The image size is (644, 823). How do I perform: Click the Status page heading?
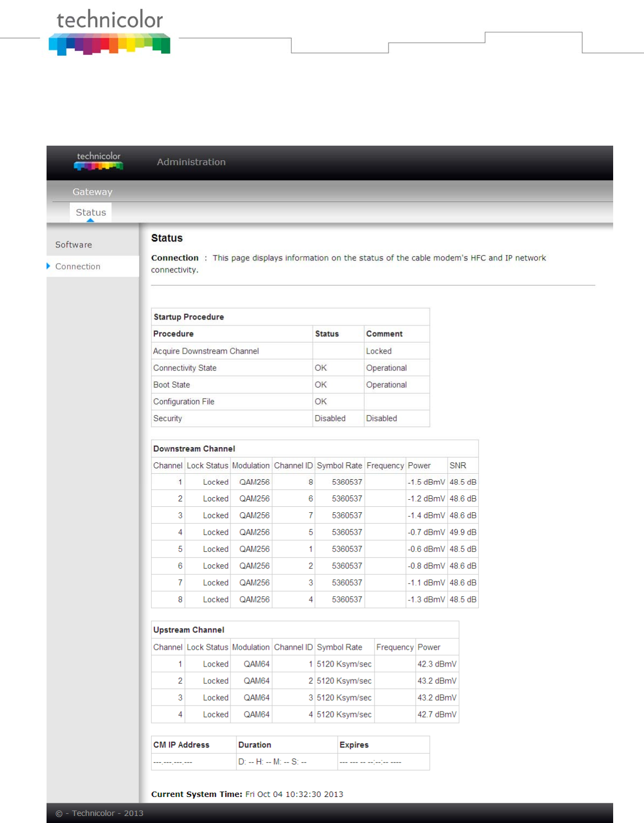click(x=167, y=238)
